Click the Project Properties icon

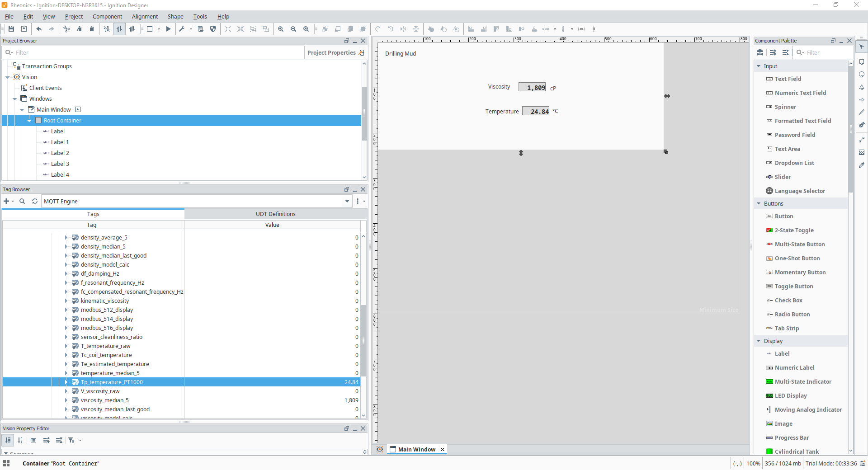point(362,52)
